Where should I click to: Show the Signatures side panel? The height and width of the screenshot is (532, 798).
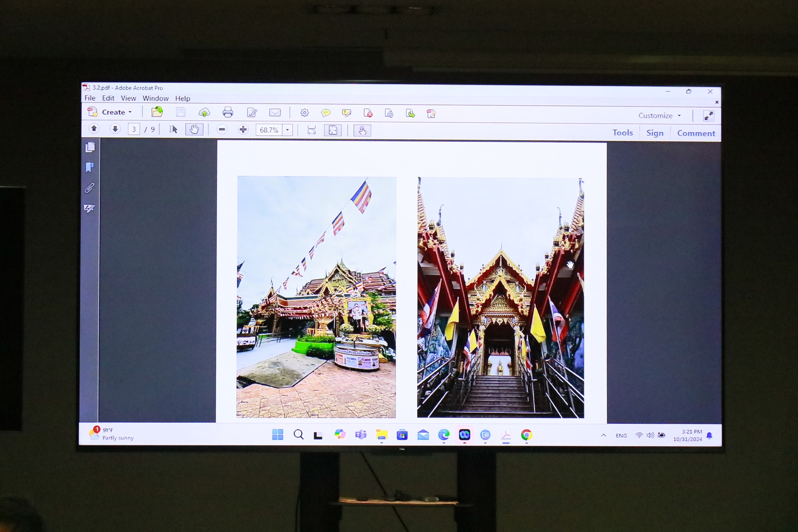click(x=89, y=208)
